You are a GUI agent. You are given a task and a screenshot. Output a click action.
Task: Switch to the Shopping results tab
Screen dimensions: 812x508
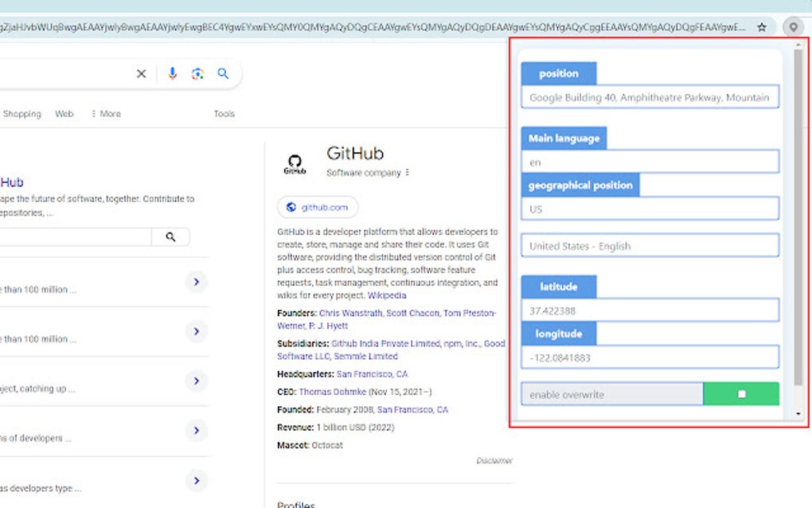22,113
